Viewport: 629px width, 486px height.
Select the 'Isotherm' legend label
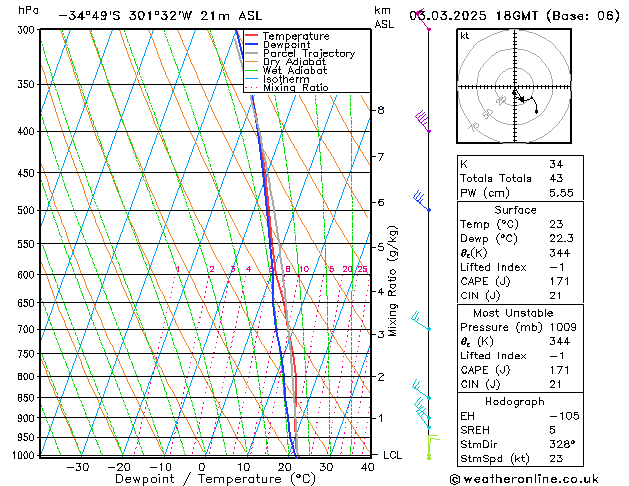[286, 79]
